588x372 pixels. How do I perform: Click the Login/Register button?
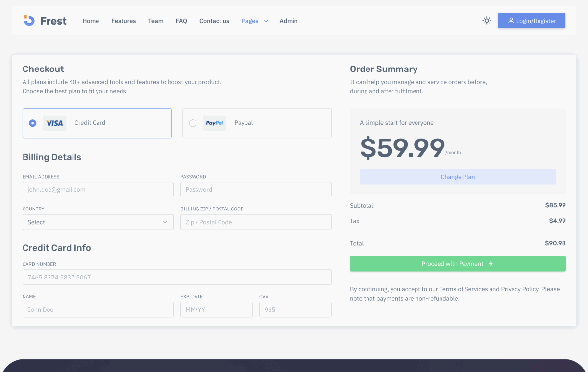(531, 20)
